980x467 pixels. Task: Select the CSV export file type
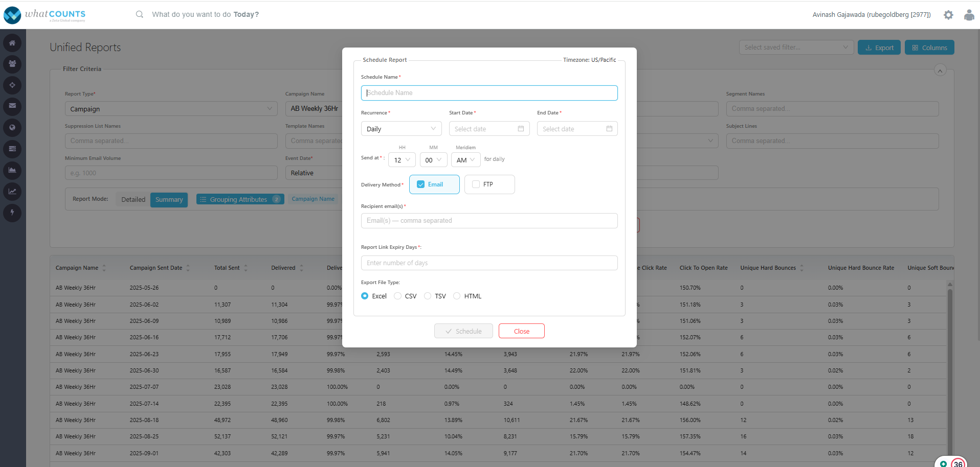(x=398, y=296)
